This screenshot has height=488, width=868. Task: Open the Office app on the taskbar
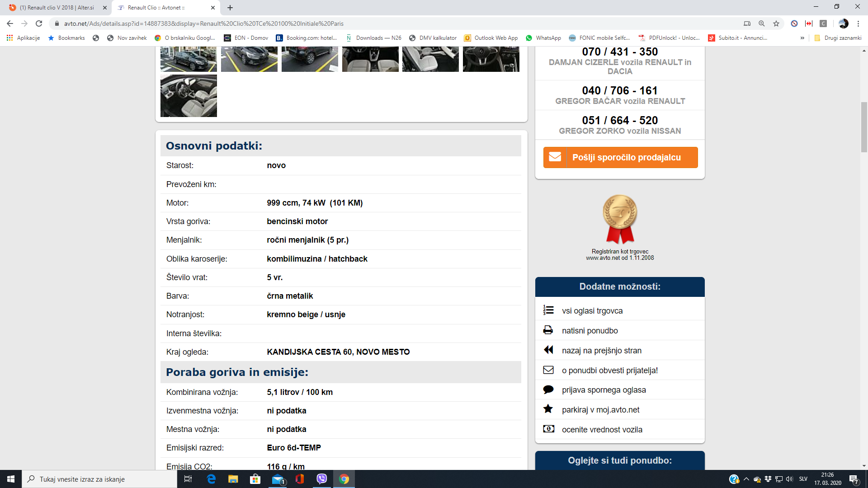299,479
